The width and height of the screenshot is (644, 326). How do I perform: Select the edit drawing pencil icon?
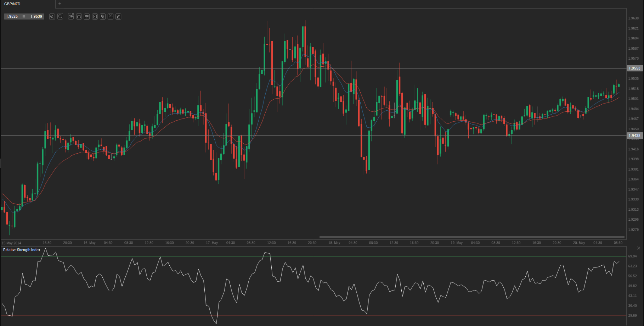[x=111, y=17]
